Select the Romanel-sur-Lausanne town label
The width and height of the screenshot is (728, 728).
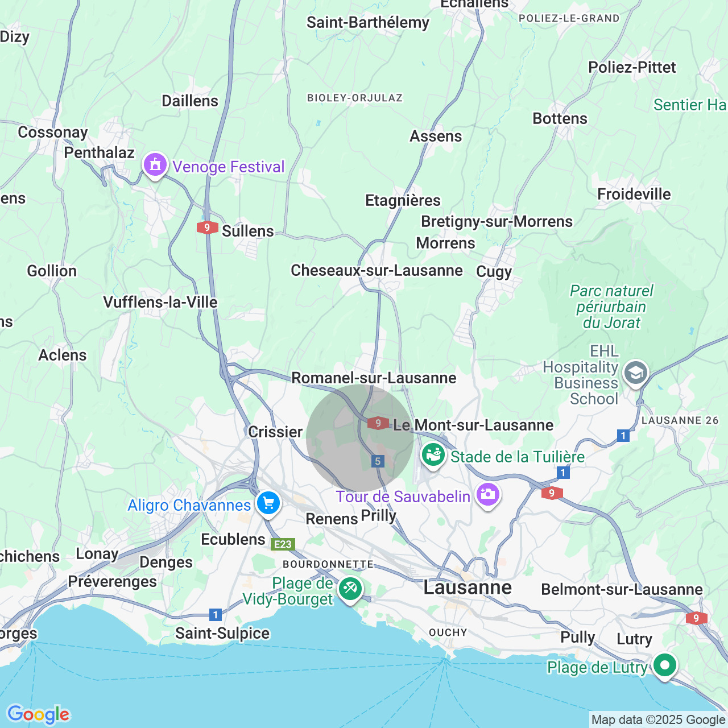(374, 378)
